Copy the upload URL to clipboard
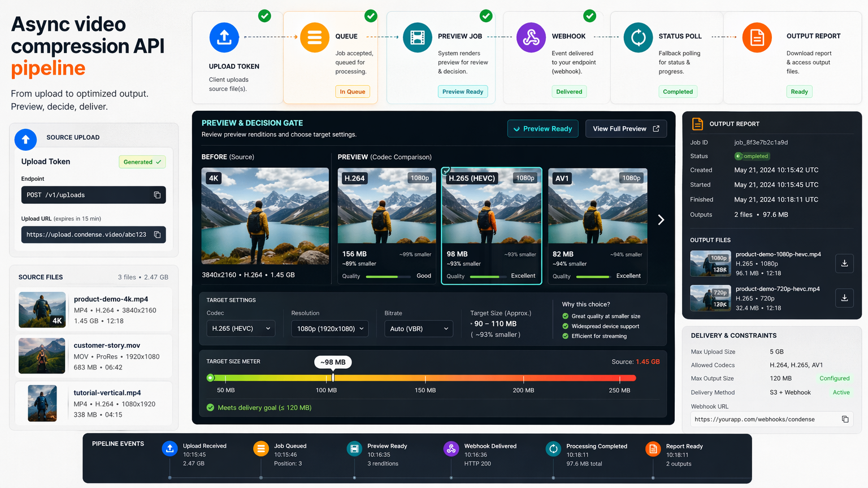868x488 pixels. click(x=157, y=234)
